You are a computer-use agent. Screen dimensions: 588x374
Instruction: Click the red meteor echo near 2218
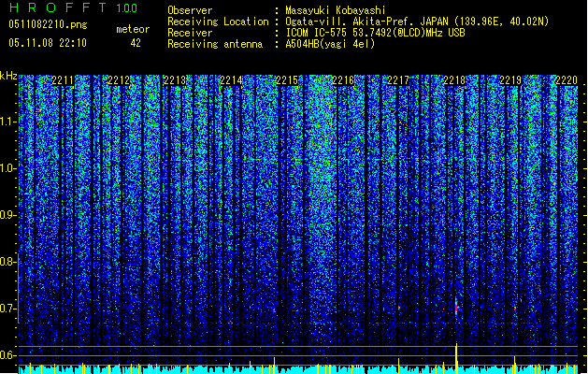tap(456, 308)
